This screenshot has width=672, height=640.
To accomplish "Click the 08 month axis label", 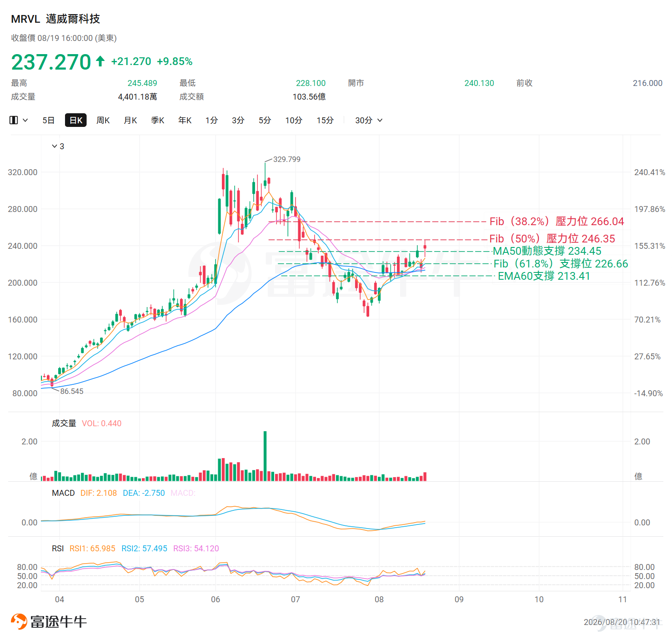I will pyautogui.click(x=379, y=600).
